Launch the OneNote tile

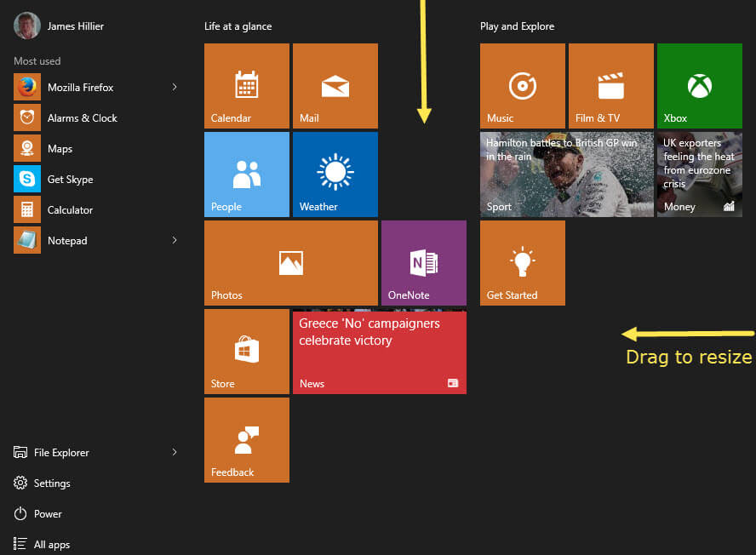[x=424, y=263]
